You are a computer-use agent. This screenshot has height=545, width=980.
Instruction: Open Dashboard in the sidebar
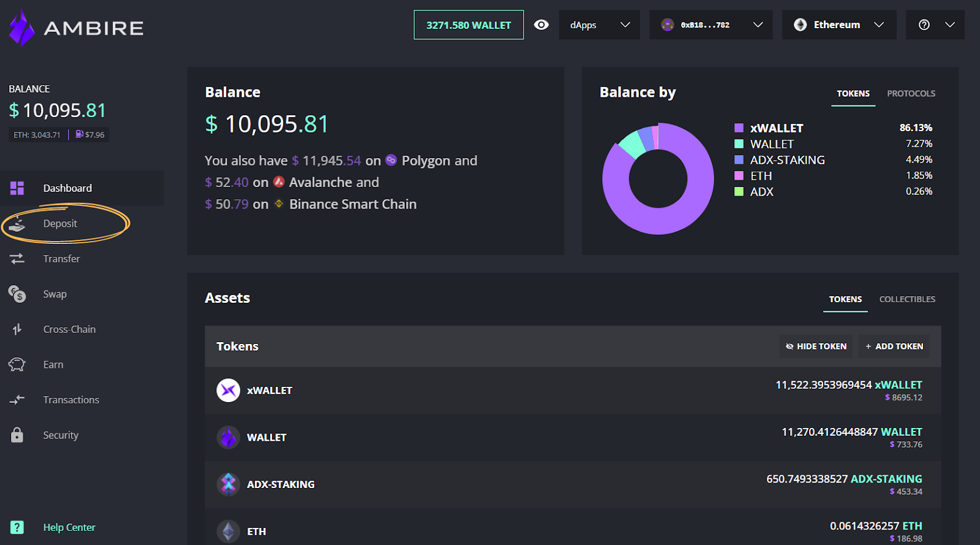[82, 188]
